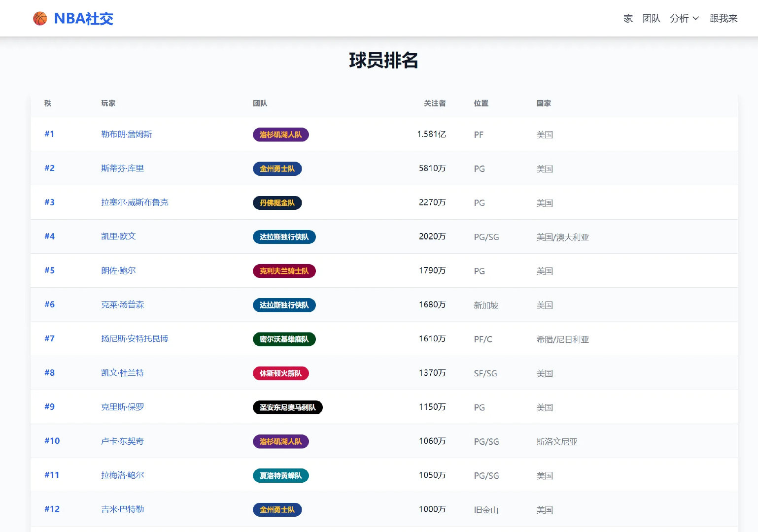Viewport: 758px width, 532px height.
Task: Open player 吉米·巴特勒 profile
Action: (x=123, y=509)
